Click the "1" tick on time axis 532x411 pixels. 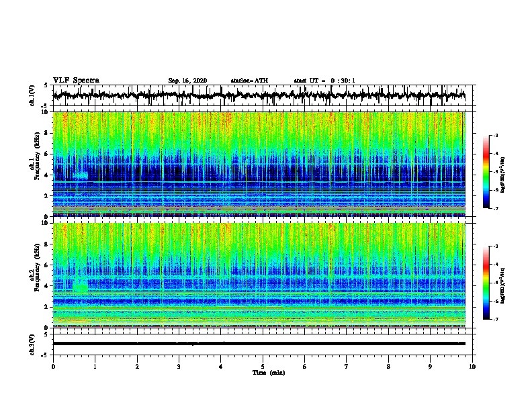[x=95, y=367]
